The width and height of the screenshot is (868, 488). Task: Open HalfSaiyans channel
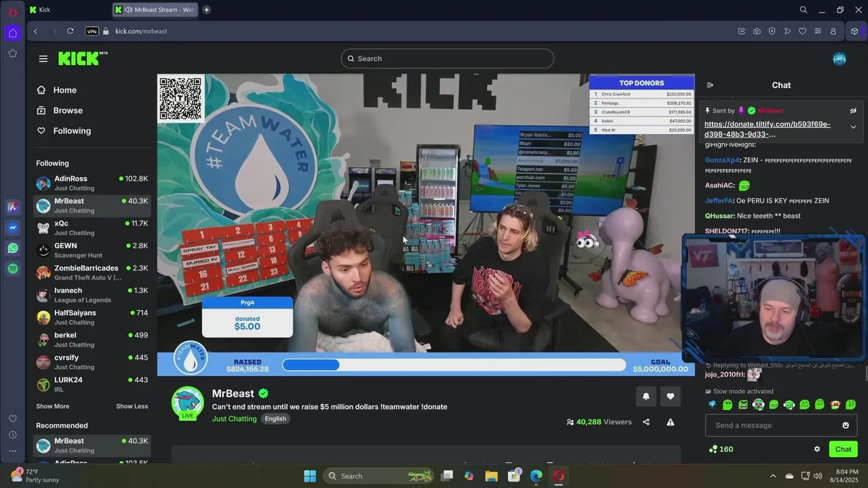point(92,317)
